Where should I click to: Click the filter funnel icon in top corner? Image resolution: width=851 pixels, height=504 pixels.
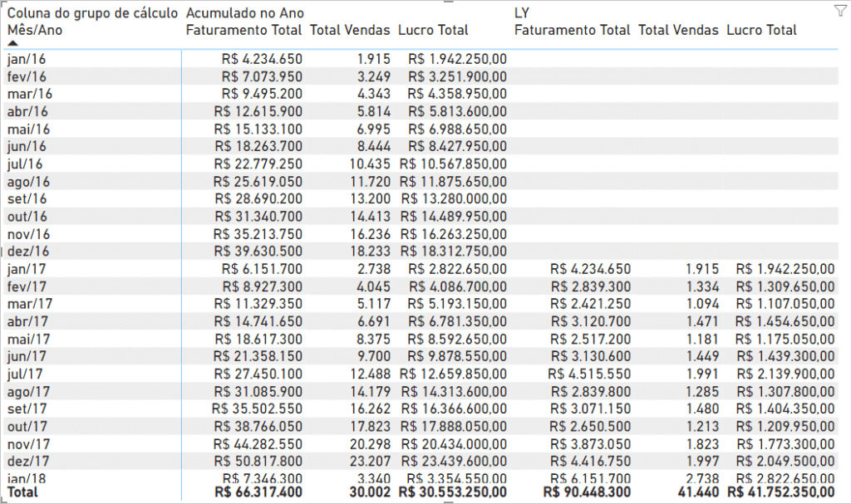point(838,11)
